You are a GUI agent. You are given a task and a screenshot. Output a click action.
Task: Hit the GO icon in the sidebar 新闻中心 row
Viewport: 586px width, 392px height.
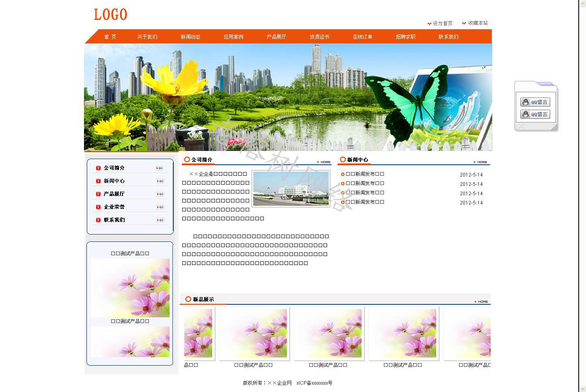point(160,181)
